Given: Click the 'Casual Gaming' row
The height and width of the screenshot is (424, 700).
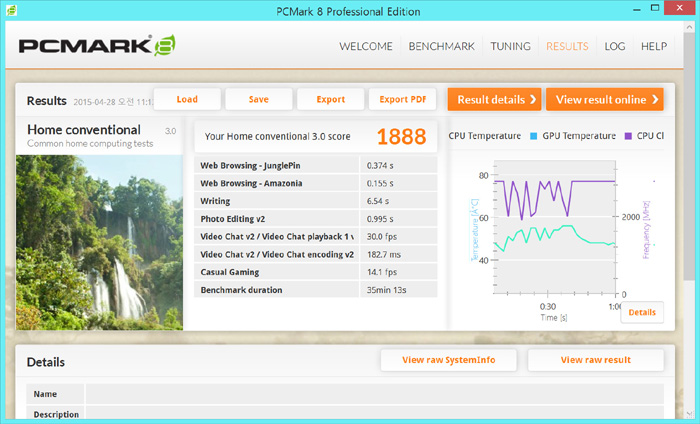Looking at the screenshot, I should pos(316,272).
